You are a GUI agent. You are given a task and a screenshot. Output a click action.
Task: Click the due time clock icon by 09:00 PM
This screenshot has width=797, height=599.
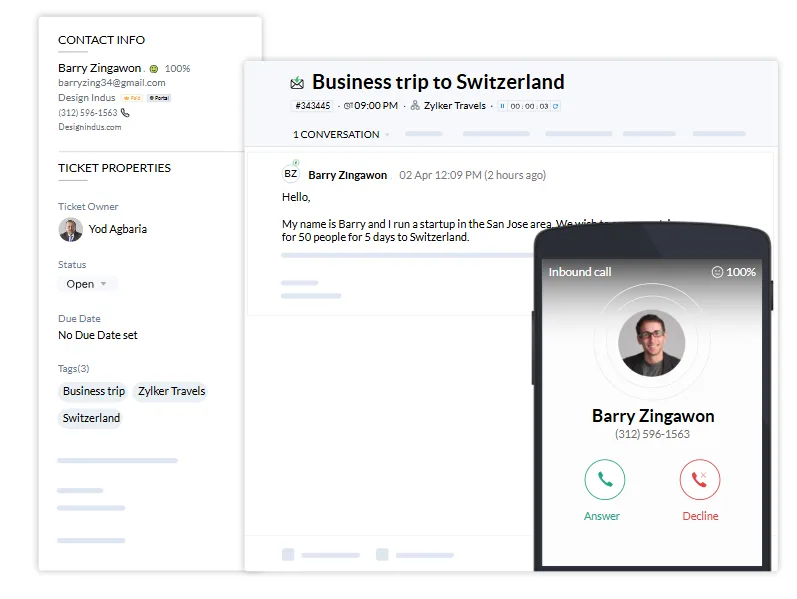pyautogui.click(x=348, y=106)
